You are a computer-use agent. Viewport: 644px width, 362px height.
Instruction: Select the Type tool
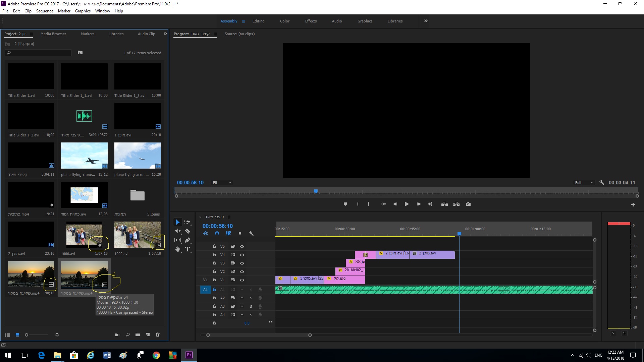pos(187,249)
